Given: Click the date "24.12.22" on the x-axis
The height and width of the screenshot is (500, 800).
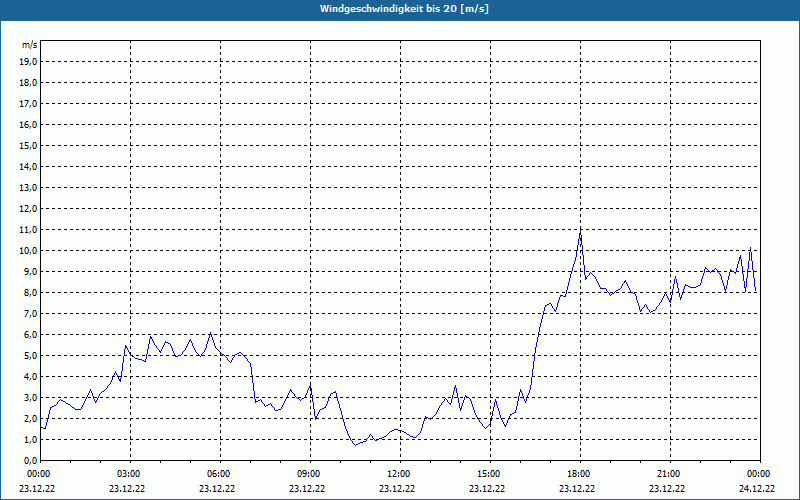Looking at the screenshot, I should point(757,488).
